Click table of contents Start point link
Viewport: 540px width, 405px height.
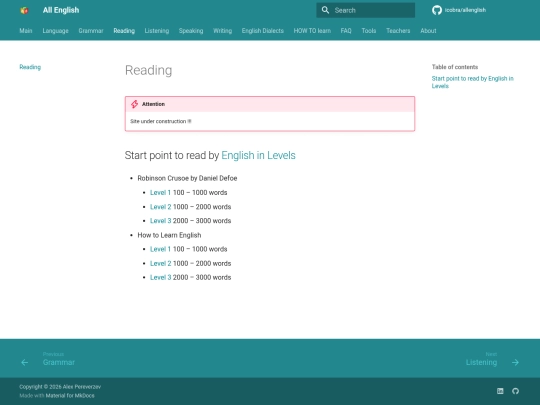(x=472, y=82)
